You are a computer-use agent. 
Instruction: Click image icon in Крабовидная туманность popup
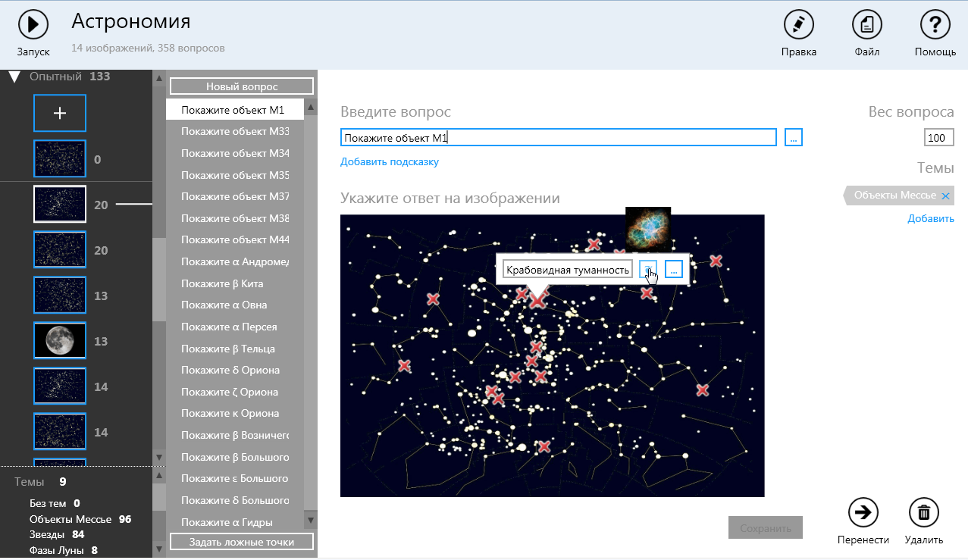[x=648, y=269]
